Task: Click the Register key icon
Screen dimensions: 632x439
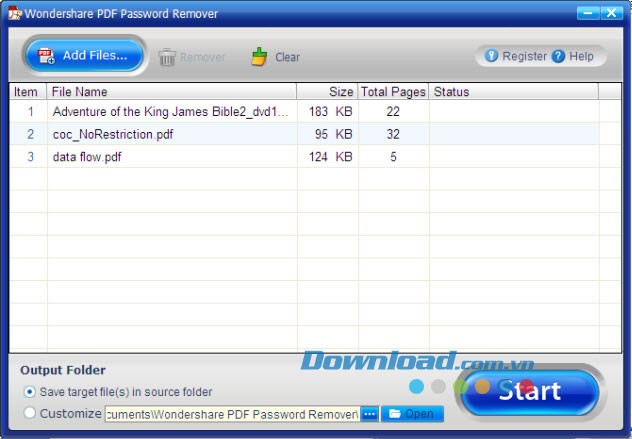Action: pyautogui.click(x=491, y=56)
